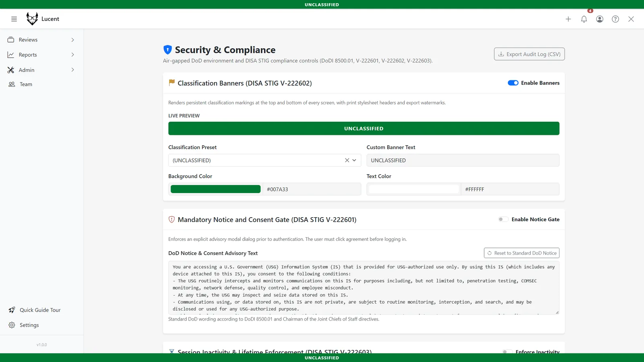The width and height of the screenshot is (644, 362).
Task: Expand the Reports menu chevron
Action: coord(73,55)
